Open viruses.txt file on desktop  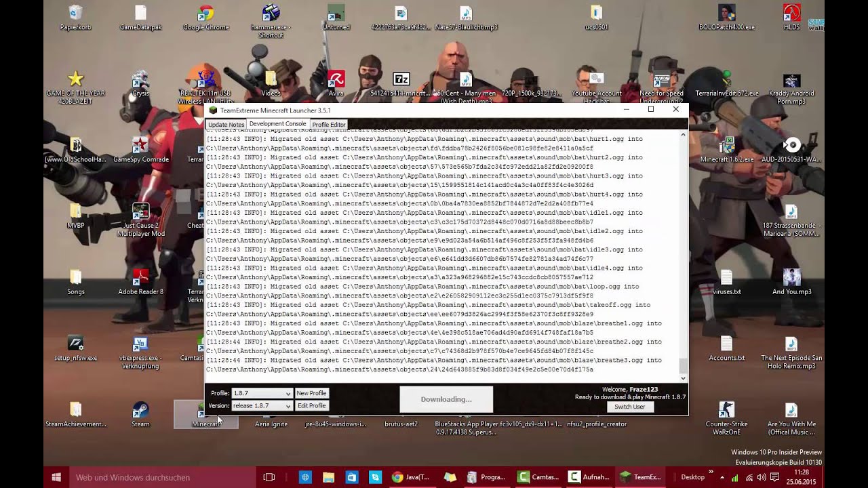(726, 281)
